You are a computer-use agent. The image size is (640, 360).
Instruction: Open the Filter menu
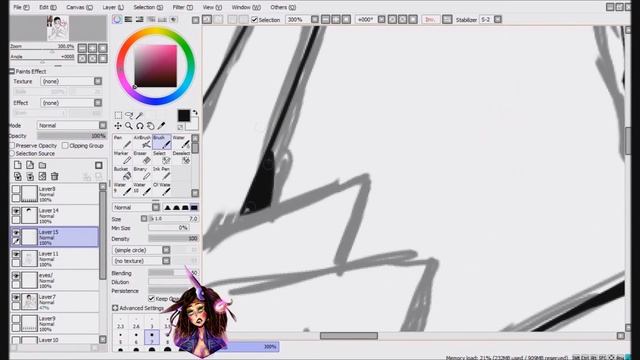click(x=182, y=7)
